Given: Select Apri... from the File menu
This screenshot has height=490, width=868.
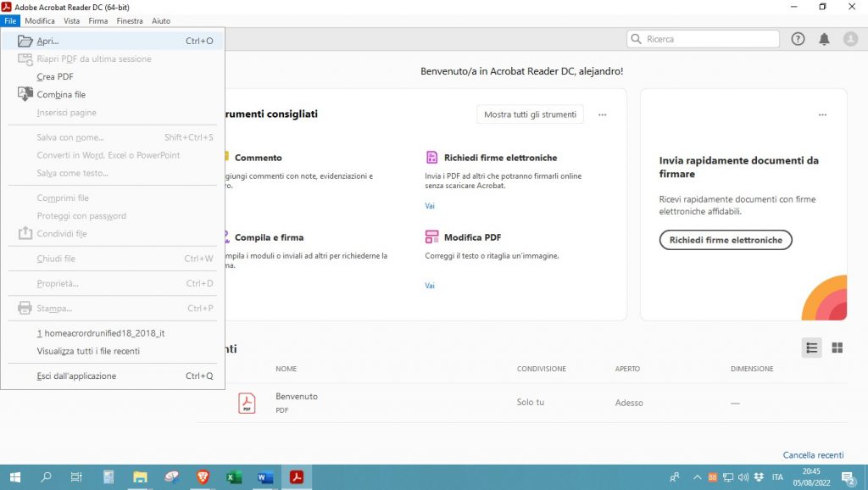Looking at the screenshot, I should tap(48, 41).
